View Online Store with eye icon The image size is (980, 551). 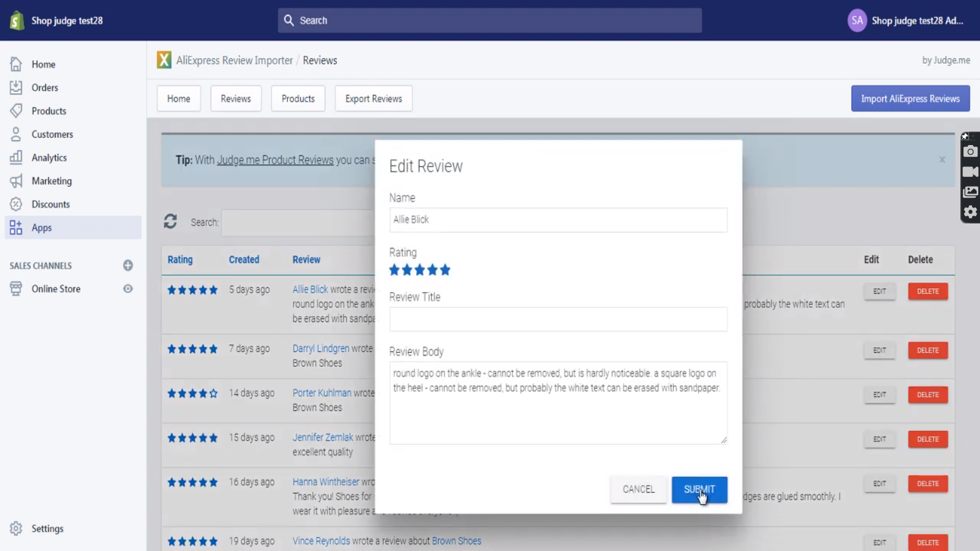point(128,289)
